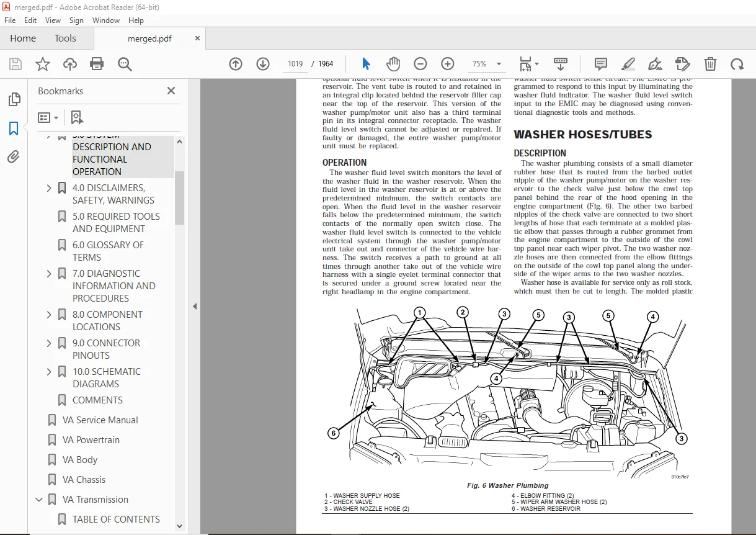This screenshot has width=756, height=535.
Task: Open the VA Body bookmark
Action: coord(80,460)
